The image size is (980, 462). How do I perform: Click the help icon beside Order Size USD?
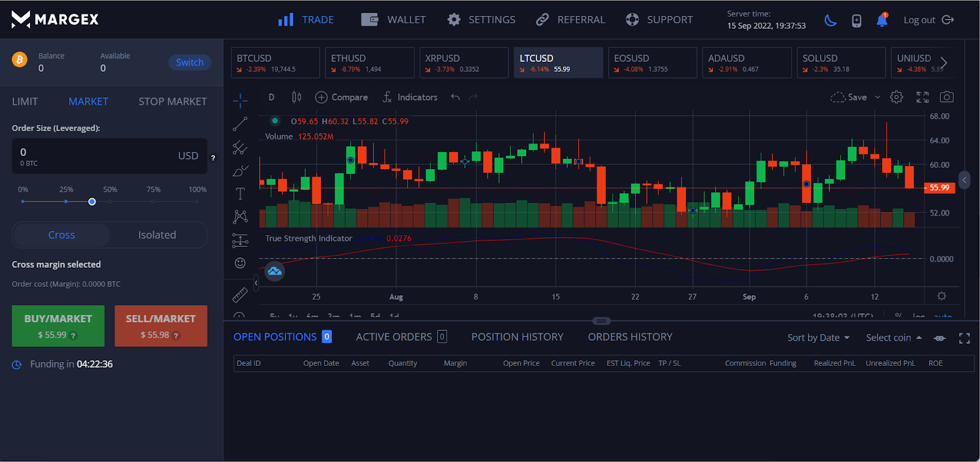[213, 157]
